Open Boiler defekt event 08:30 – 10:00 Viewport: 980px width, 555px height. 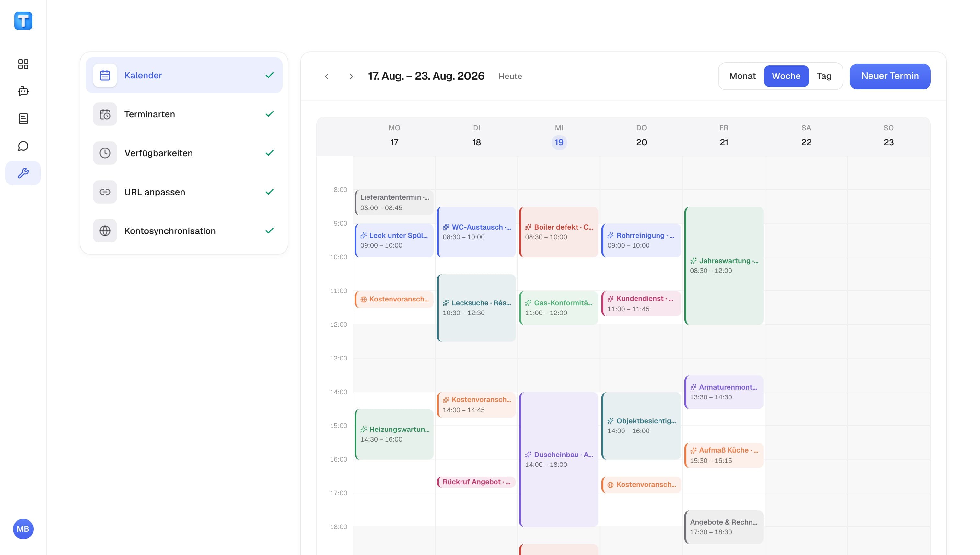(x=559, y=232)
